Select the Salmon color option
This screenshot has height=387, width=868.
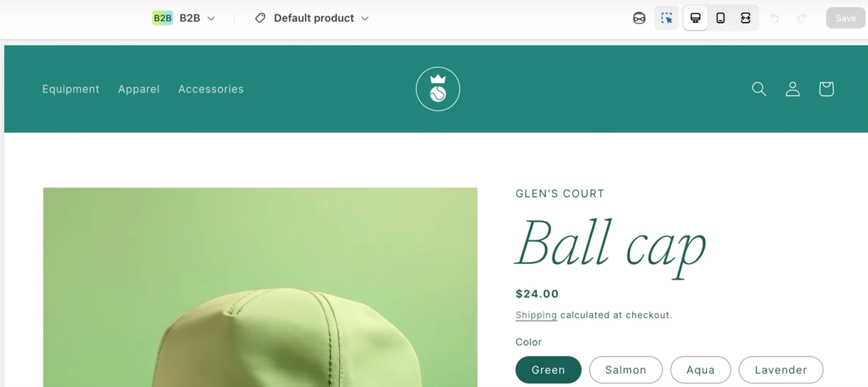click(626, 370)
